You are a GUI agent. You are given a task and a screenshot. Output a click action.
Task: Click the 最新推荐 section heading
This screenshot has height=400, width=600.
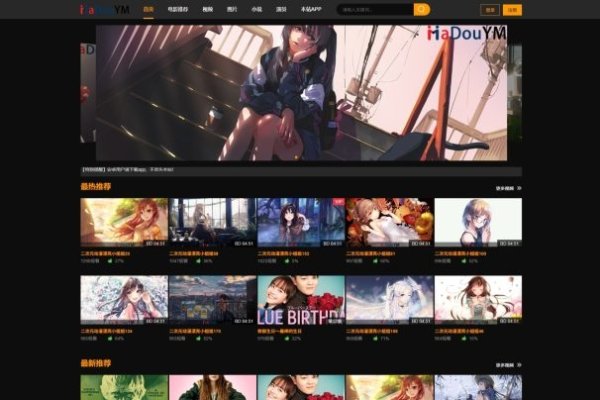click(x=96, y=363)
